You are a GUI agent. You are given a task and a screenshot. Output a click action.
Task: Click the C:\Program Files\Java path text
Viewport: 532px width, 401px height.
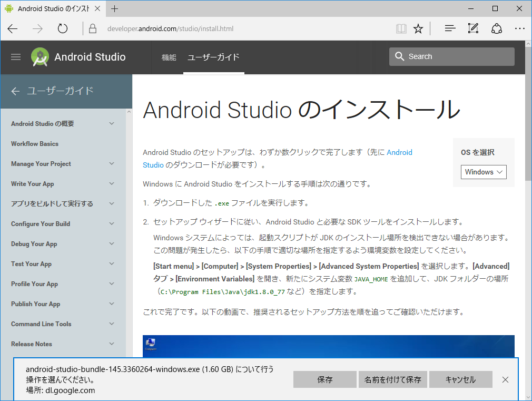pos(222,292)
